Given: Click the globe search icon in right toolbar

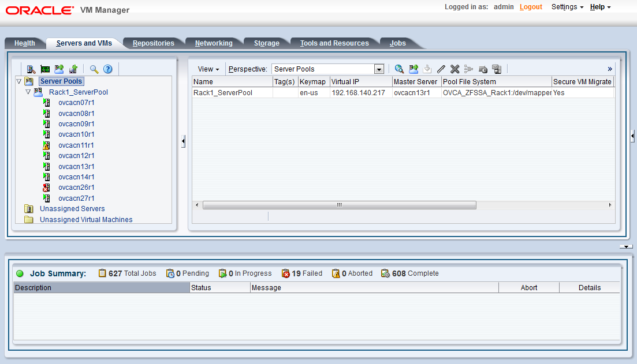Looking at the screenshot, I should point(399,69).
